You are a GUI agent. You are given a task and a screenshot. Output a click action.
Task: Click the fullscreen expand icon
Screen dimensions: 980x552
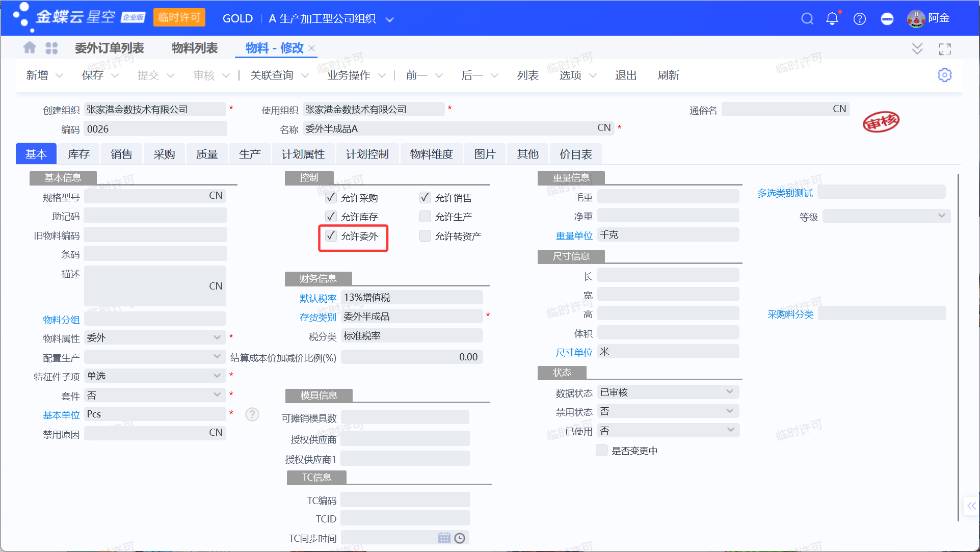[x=945, y=49]
